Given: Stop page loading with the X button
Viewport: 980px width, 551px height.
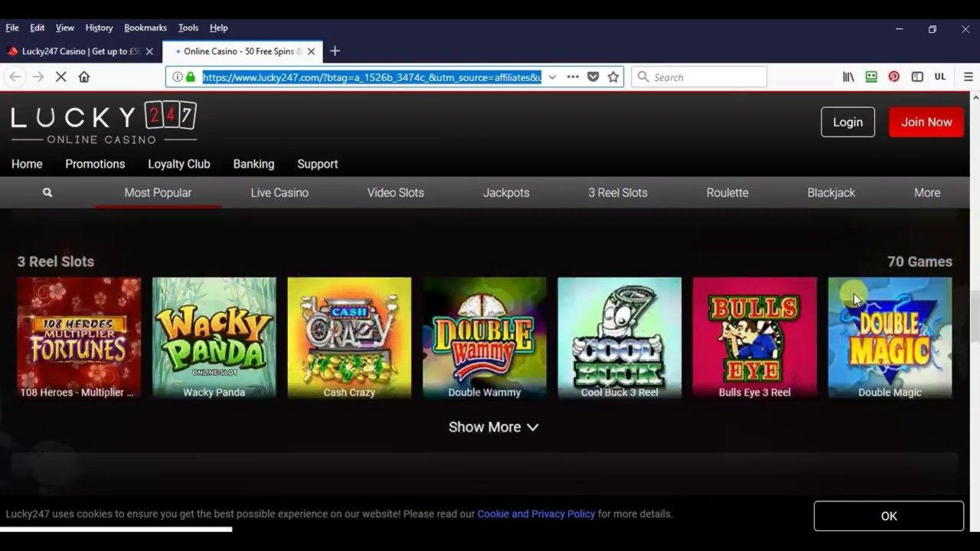Looking at the screenshot, I should (61, 77).
